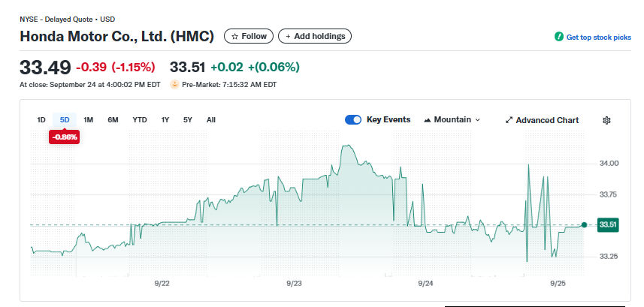644x307 pixels.
Task: Click the -0.39 (-1.15%) change value
Action: pos(116,67)
